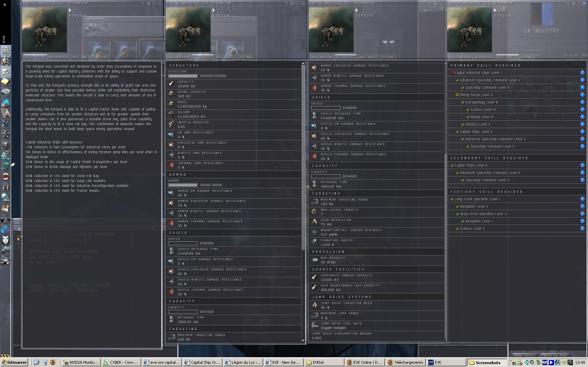Show info for Astrogeology Level III skill

(582, 102)
